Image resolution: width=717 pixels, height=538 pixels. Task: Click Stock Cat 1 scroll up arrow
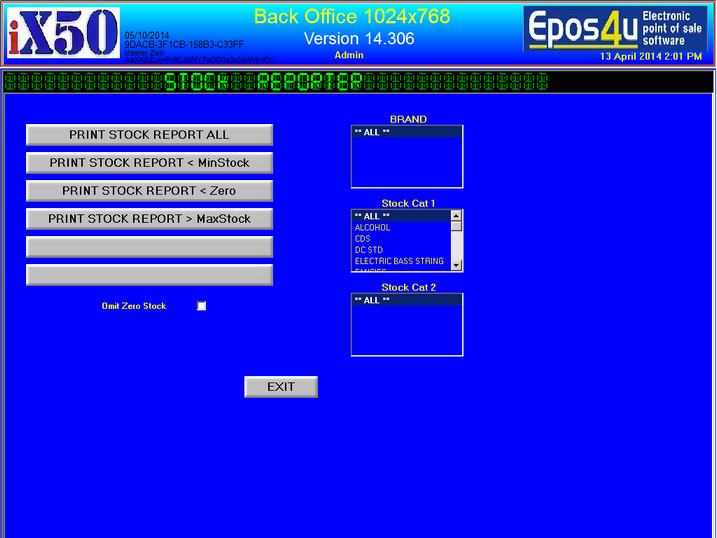point(456,216)
